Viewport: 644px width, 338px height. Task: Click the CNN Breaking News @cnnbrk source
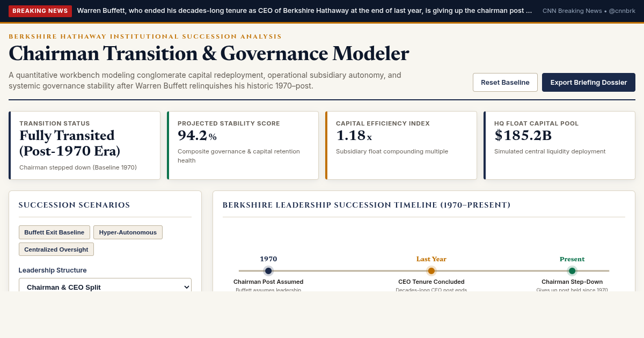pos(589,11)
